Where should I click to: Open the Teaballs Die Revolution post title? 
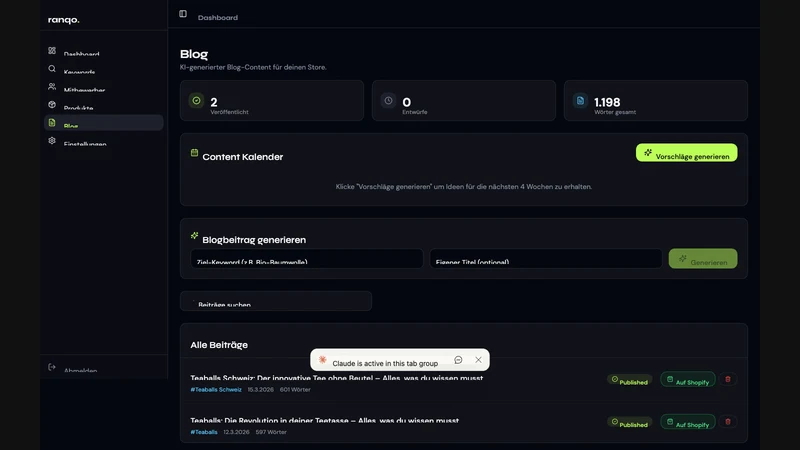point(324,420)
